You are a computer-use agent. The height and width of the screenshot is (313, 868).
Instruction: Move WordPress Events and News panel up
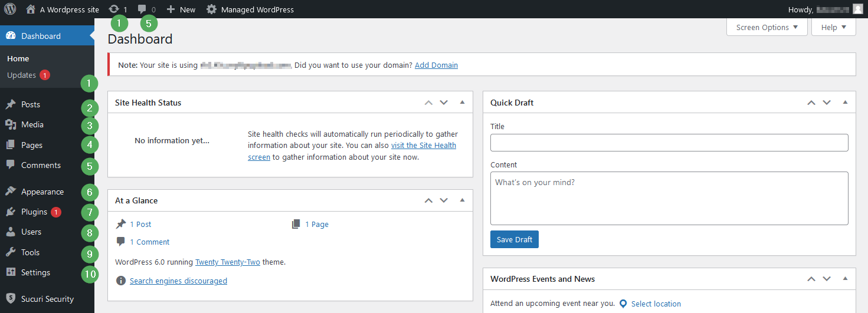coord(811,279)
